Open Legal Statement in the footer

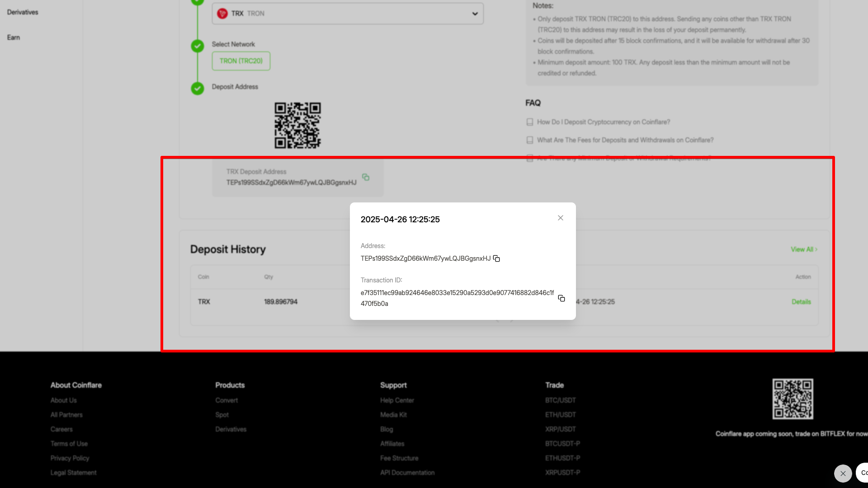74,473
